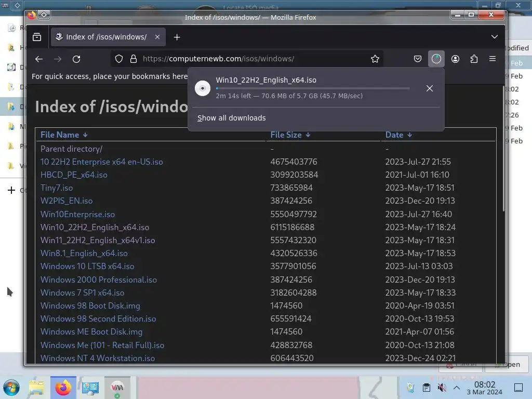Expand hidden system tray icons chevron

[x=457, y=388]
